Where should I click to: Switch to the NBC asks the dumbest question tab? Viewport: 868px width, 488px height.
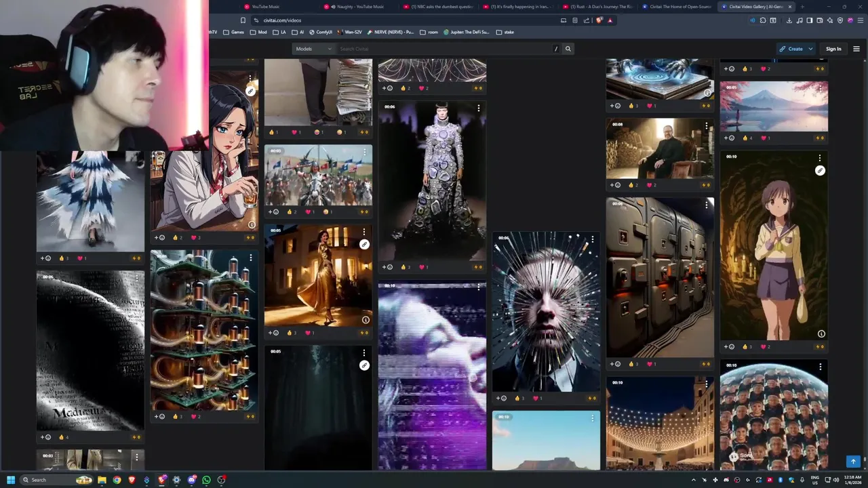(x=439, y=7)
